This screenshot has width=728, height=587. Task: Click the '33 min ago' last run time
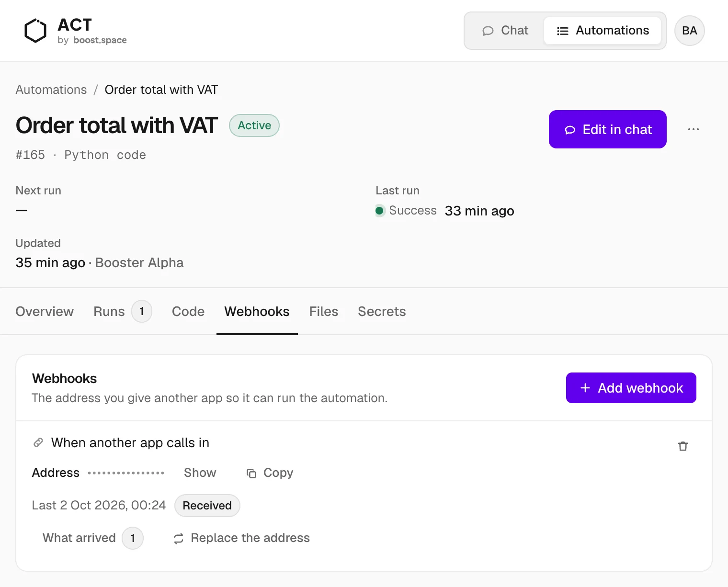tap(479, 211)
